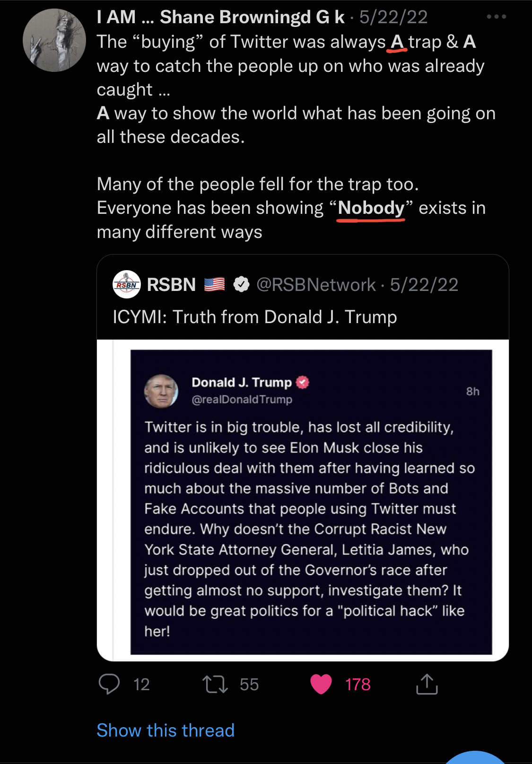Tap the retweet arrows icon

(x=215, y=684)
